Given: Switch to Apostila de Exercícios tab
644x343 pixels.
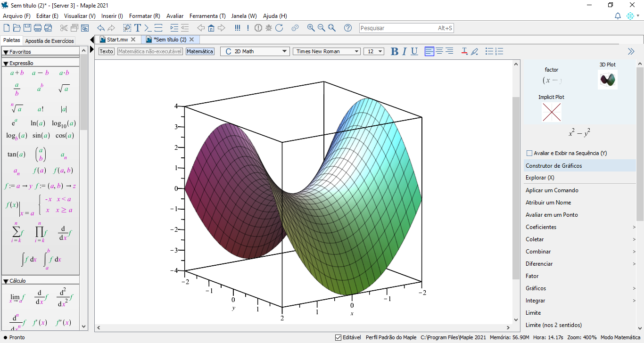Looking at the screenshot, I should (50, 41).
